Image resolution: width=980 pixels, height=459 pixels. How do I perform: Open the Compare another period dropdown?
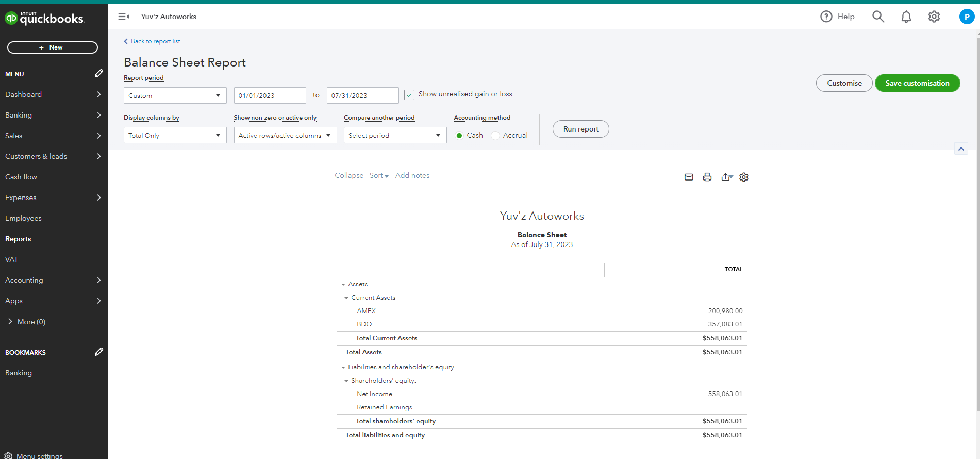pos(395,135)
